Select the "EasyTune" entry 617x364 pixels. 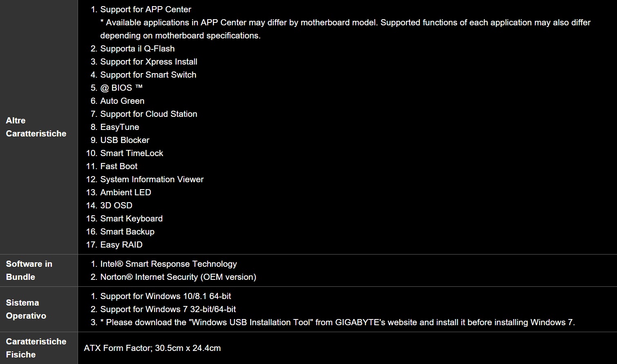pyautogui.click(x=120, y=127)
